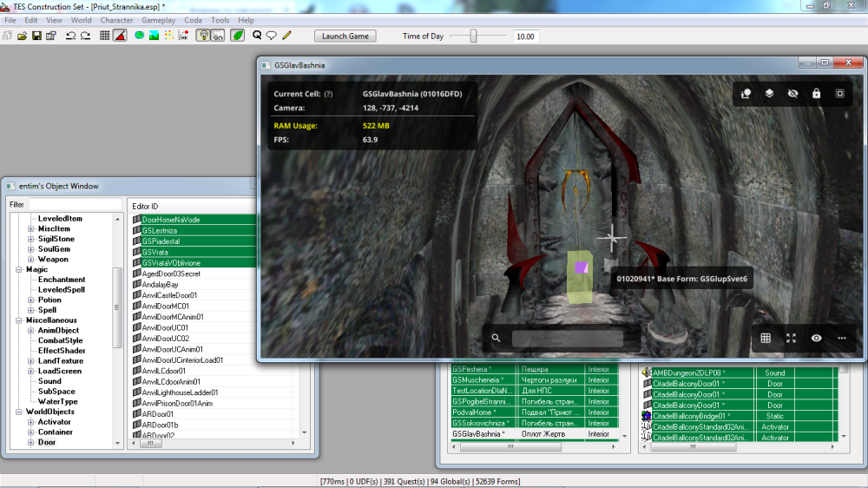
Task: Open the Character menu
Action: tap(116, 20)
